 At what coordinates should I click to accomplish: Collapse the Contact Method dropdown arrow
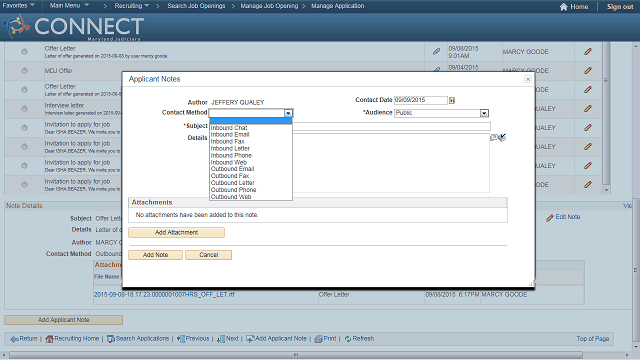(x=288, y=113)
